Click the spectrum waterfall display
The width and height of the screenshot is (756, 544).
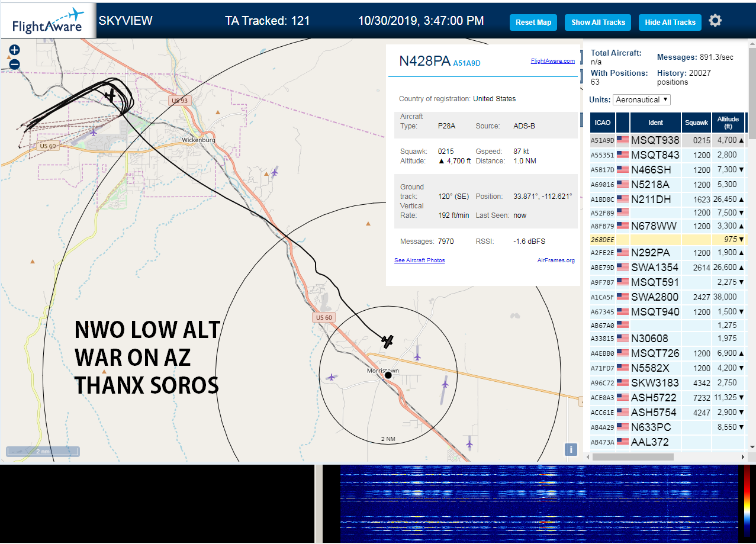[539, 504]
